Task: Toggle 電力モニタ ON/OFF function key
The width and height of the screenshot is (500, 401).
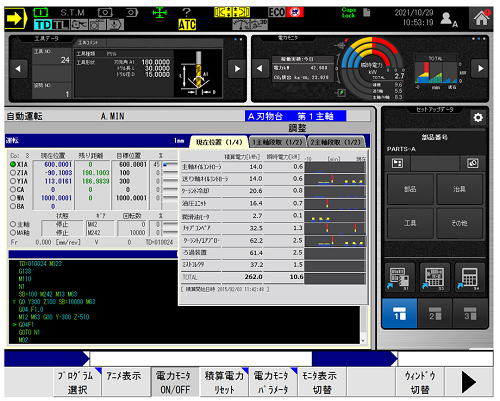Action: click(175, 382)
